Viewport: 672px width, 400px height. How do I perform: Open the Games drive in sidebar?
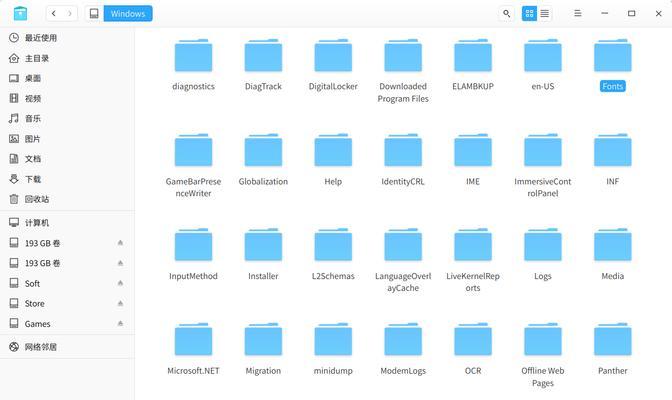coord(67,323)
